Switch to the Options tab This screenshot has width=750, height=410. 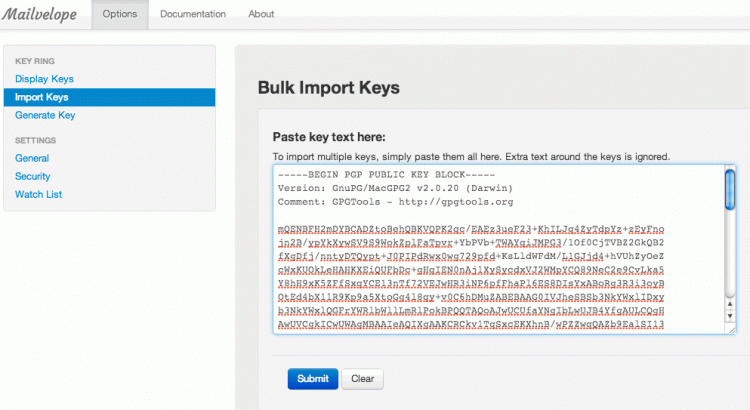pos(120,14)
